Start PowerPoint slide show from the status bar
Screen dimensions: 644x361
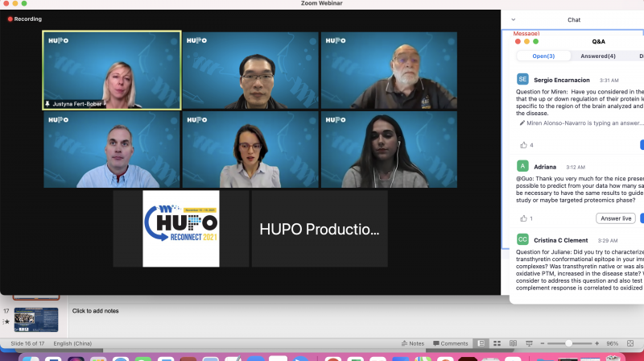529,343
